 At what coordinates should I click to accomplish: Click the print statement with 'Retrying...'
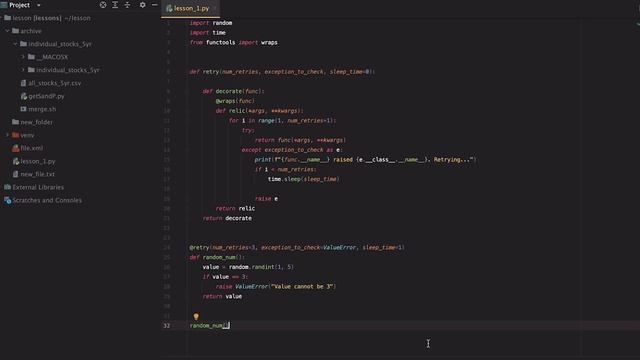coord(366,160)
